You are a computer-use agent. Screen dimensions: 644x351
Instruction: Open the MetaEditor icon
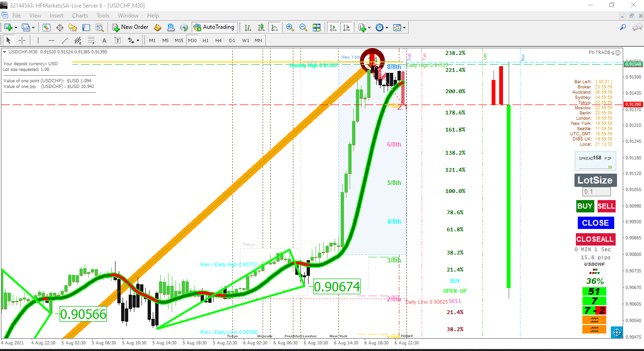(x=158, y=27)
